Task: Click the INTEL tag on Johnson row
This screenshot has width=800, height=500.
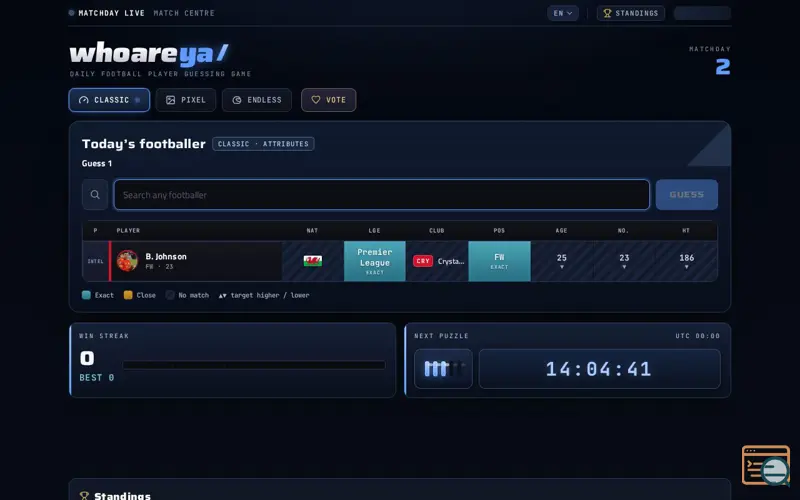Action: click(95, 261)
